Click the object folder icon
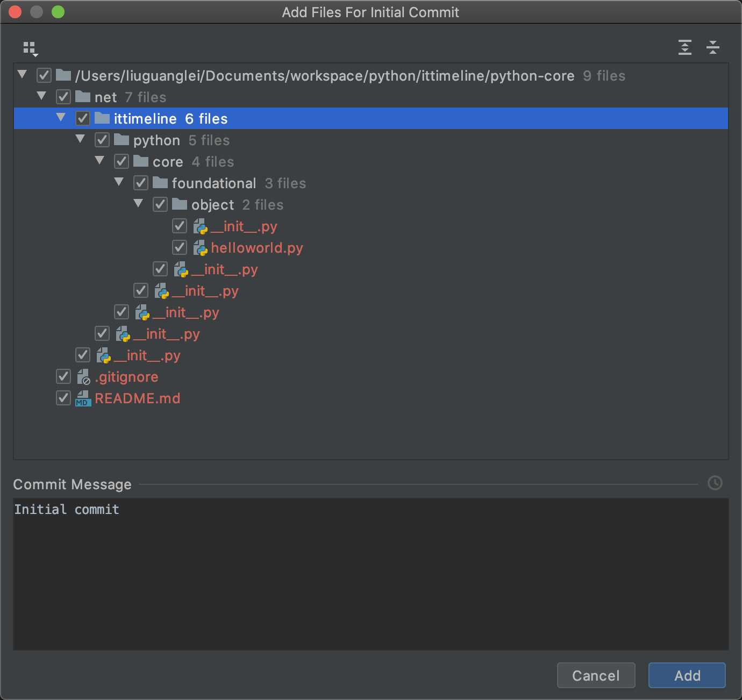The width and height of the screenshot is (742, 700). tap(180, 204)
